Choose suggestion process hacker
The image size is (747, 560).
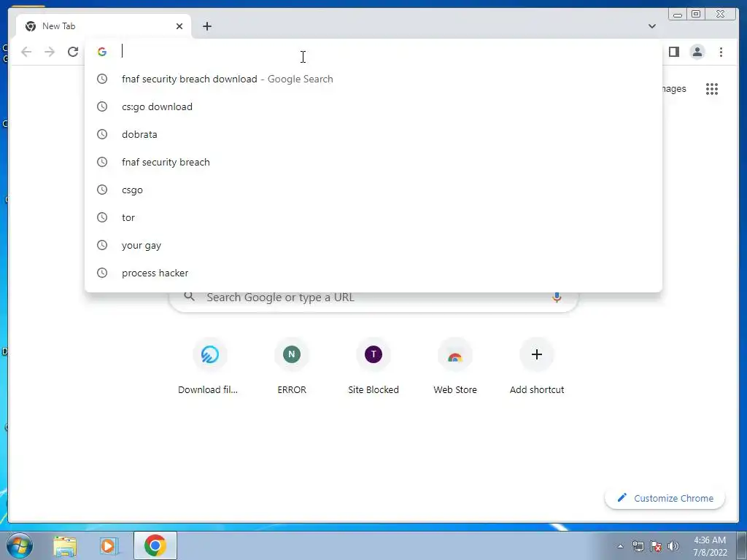coord(373,273)
